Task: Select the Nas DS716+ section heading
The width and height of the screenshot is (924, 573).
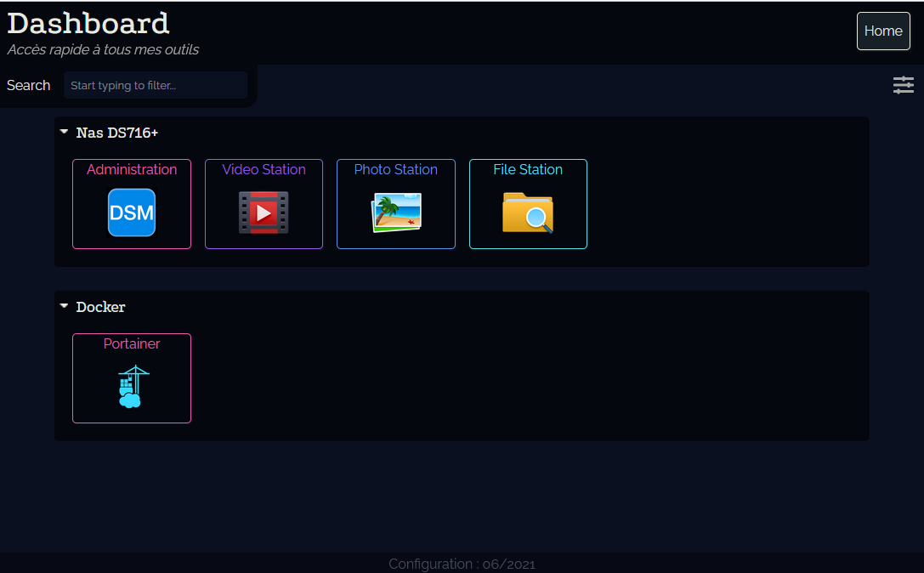Action: pos(116,133)
